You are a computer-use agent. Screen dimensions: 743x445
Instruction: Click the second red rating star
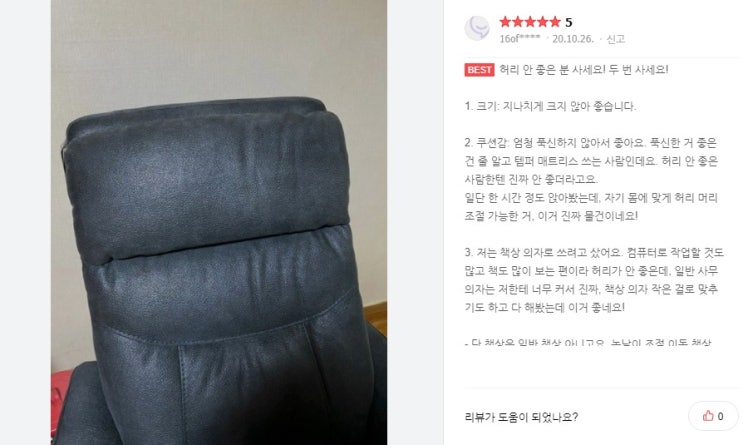pyautogui.click(x=517, y=22)
